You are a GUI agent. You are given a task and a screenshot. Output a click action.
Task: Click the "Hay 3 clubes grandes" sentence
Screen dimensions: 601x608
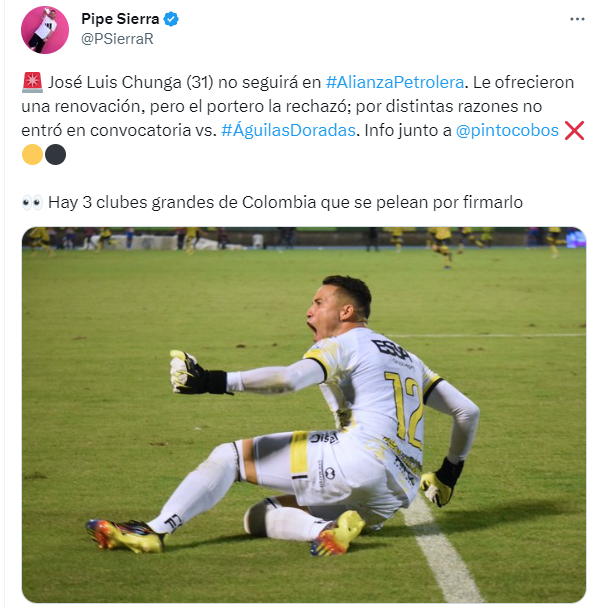tap(285, 202)
